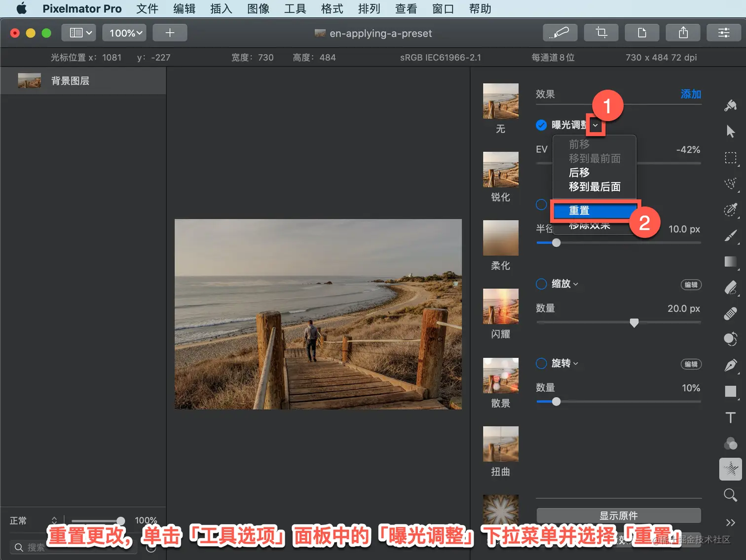The height and width of the screenshot is (560, 746).
Task: Open the 格式 menu
Action: 332,8
